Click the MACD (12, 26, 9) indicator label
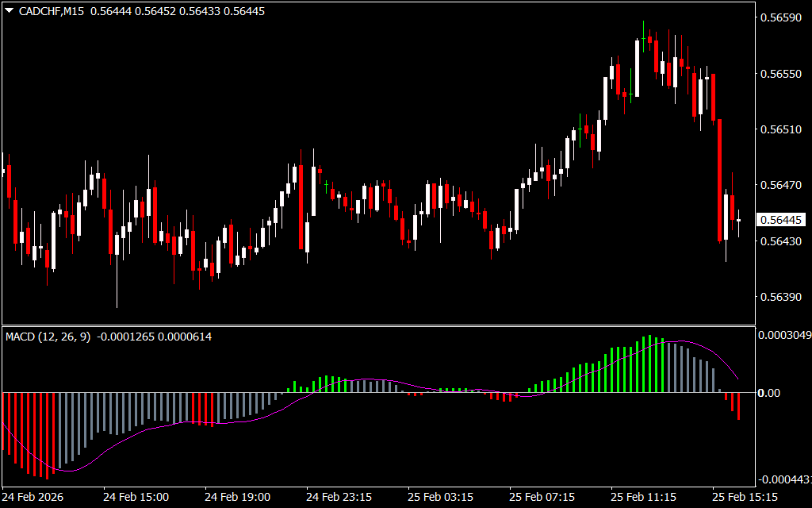This screenshot has height=508, width=812. [x=48, y=337]
